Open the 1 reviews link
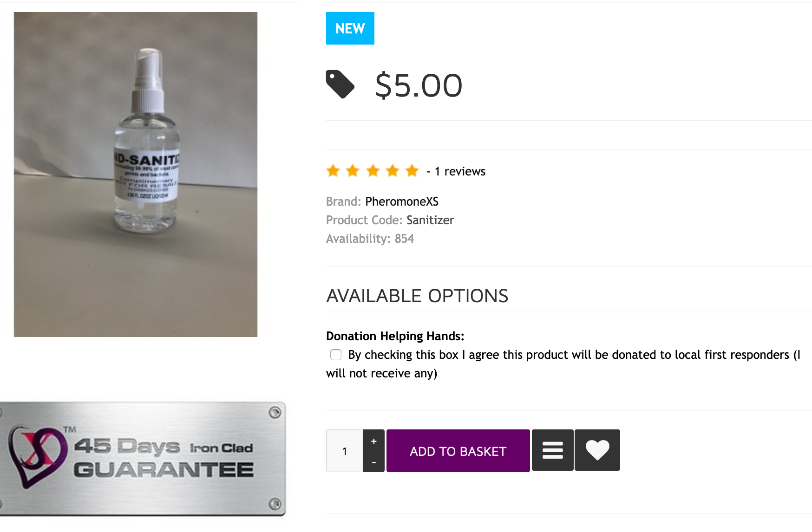Screen dimensions: 812x532 (460, 171)
